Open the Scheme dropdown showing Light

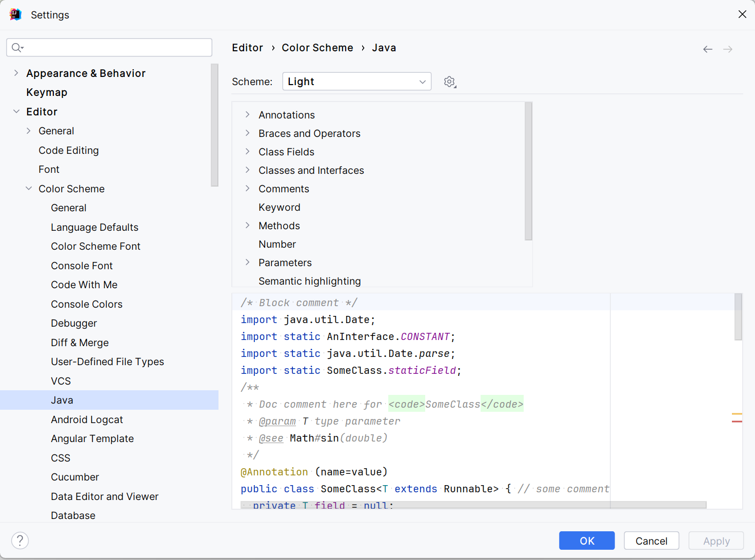(356, 82)
